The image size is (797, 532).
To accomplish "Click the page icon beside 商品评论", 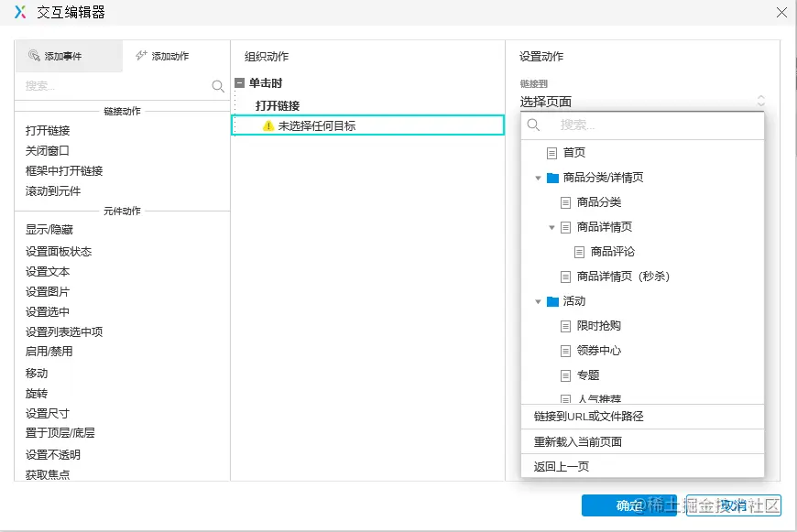I will [x=580, y=252].
